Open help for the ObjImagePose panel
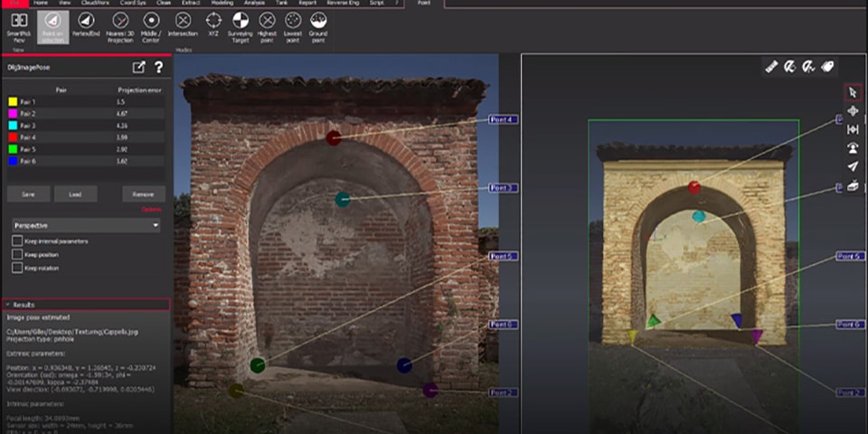Viewport: 868px width, 434px height. point(159,68)
